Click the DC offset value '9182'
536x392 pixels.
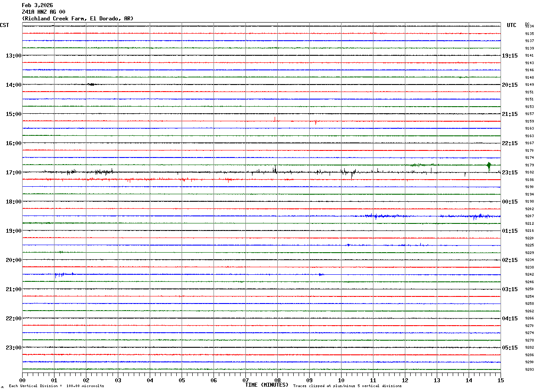coord(529,173)
